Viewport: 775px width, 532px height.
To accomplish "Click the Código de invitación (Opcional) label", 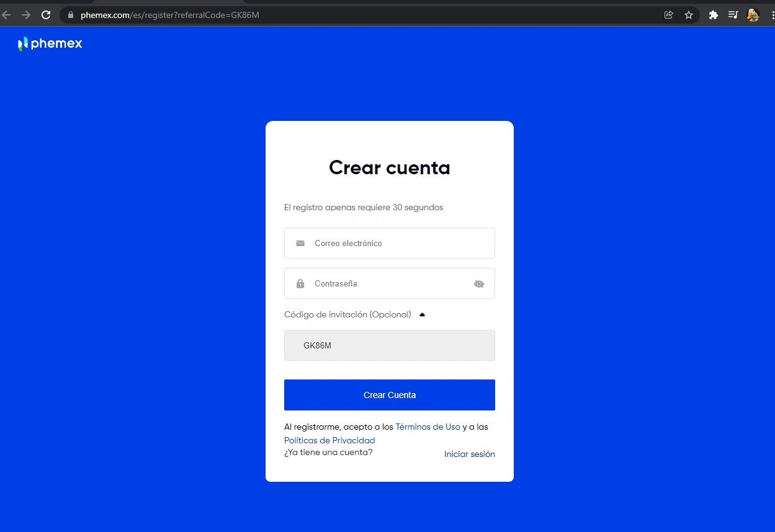I will pos(347,314).
